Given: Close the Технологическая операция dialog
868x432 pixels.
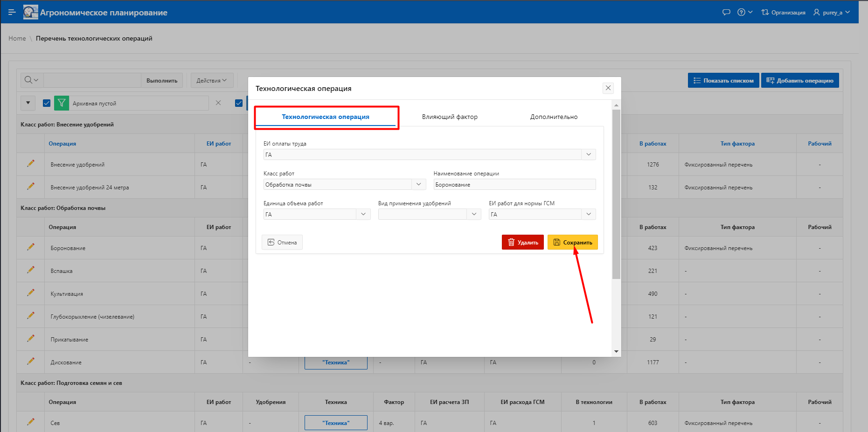Looking at the screenshot, I should [x=608, y=88].
